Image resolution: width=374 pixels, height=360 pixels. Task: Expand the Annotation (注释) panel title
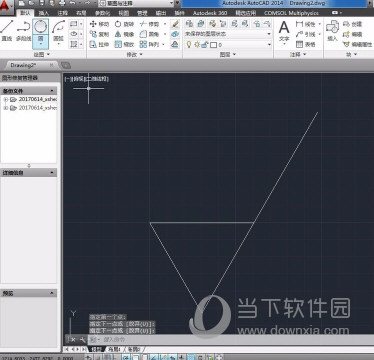coord(298,54)
